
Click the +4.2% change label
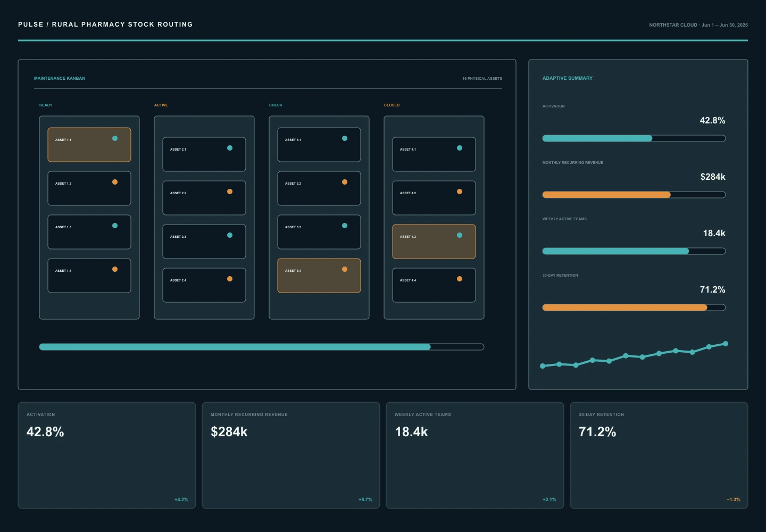pyautogui.click(x=181, y=500)
